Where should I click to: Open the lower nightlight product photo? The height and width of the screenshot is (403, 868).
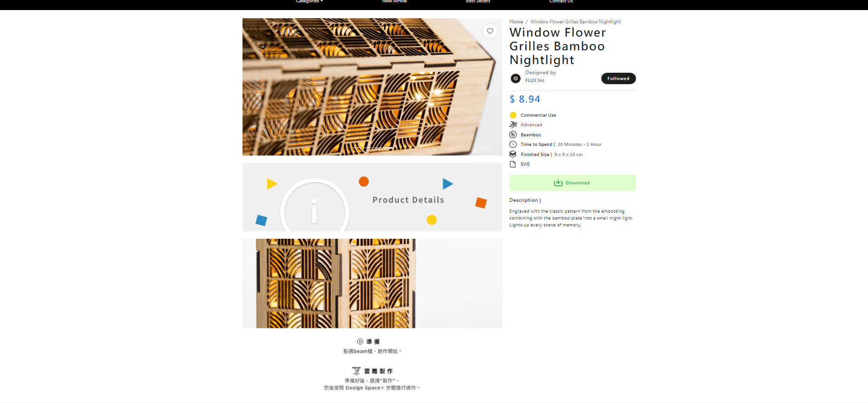point(372,283)
